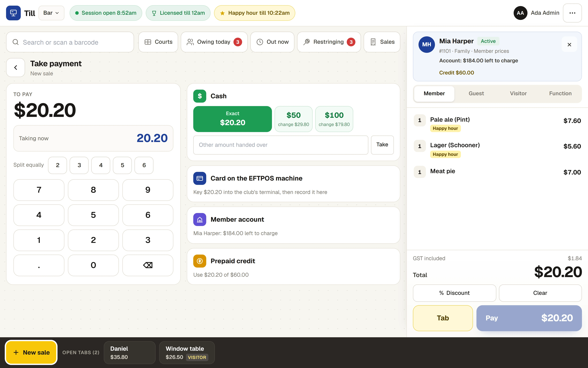Choose $50 cash handed over

click(294, 119)
